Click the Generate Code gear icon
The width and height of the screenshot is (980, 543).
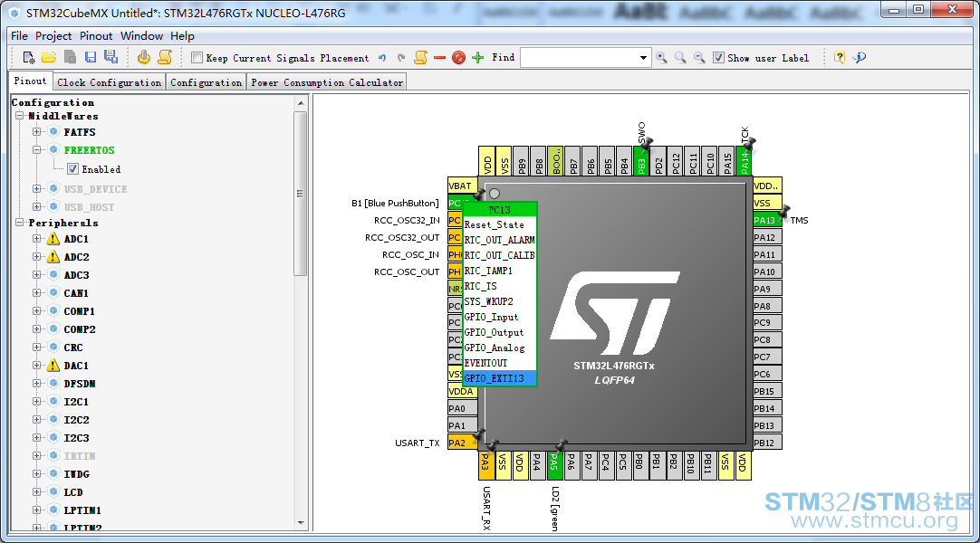coord(144,57)
